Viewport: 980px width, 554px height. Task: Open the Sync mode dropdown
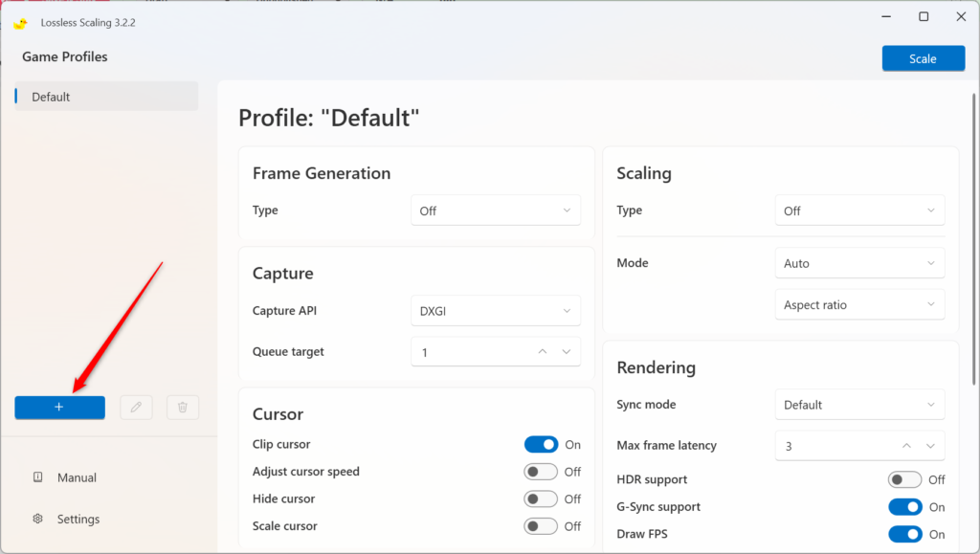(858, 404)
